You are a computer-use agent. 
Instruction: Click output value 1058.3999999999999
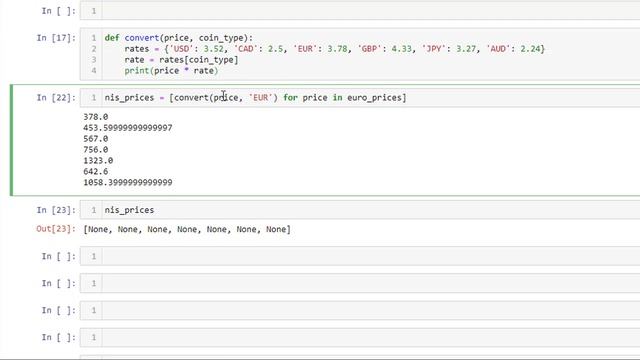pos(128,182)
